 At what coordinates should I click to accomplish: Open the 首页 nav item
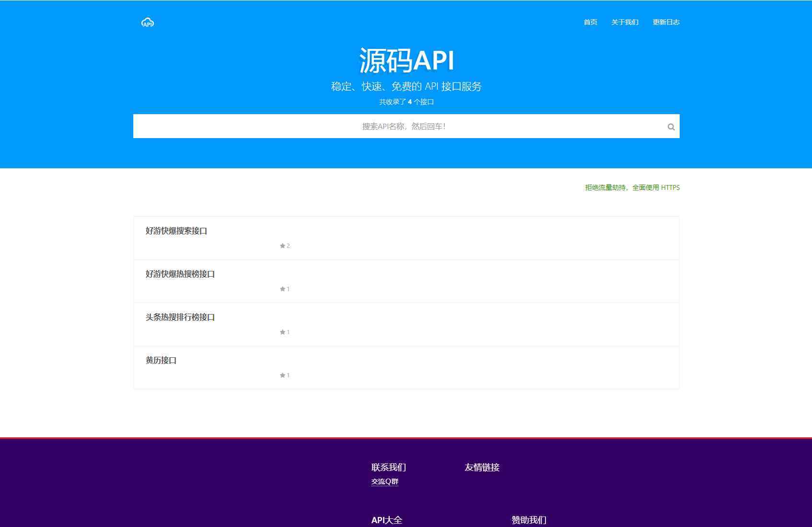pos(591,22)
